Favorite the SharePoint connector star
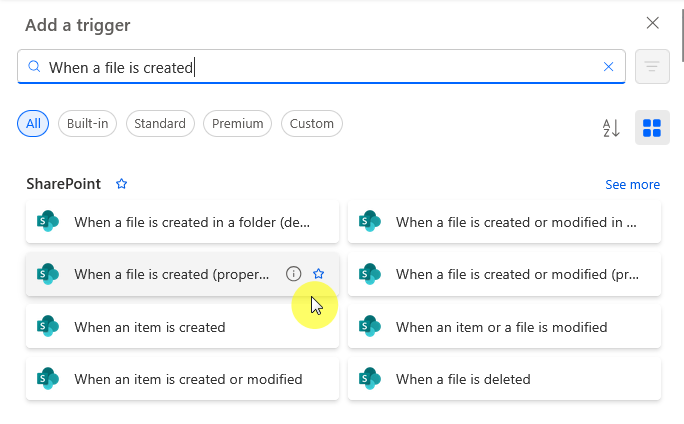 pyautogui.click(x=121, y=184)
